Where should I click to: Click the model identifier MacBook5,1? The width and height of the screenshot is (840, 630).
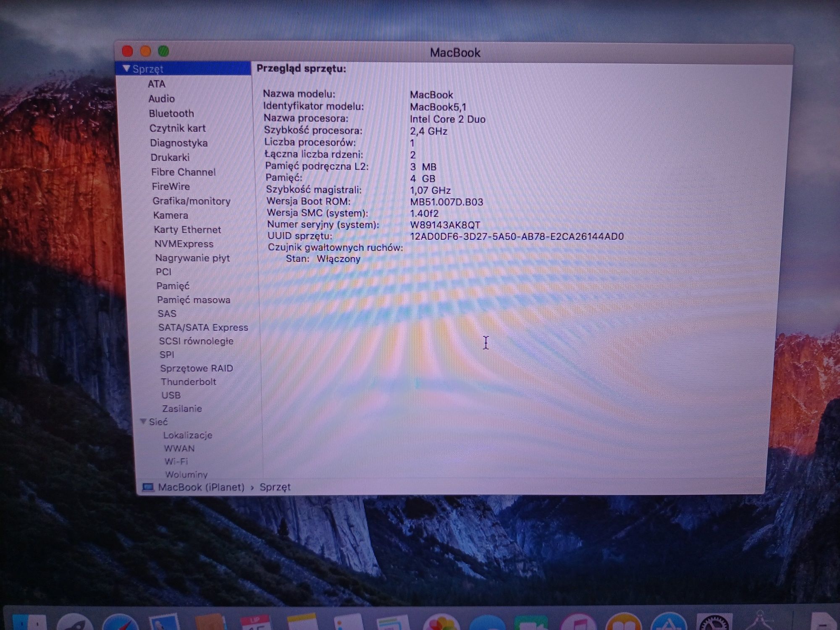pos(438,107)
